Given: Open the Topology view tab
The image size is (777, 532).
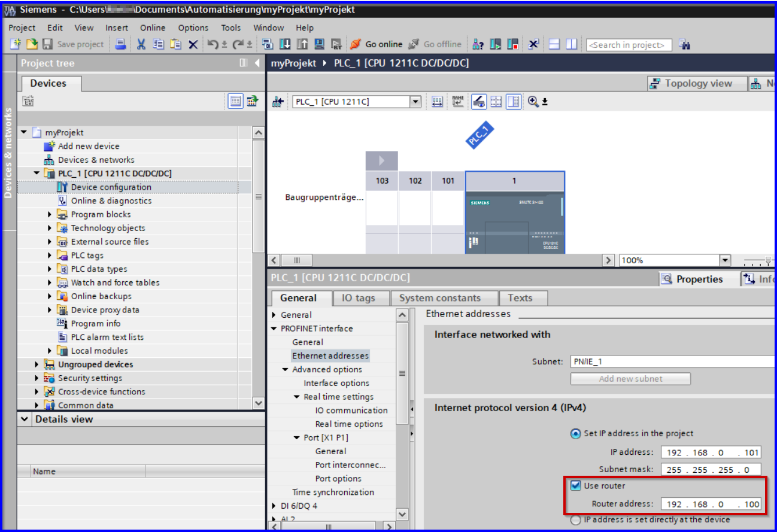Looking at the screenshot, I should pyautogui.click(x=698, y=84).
